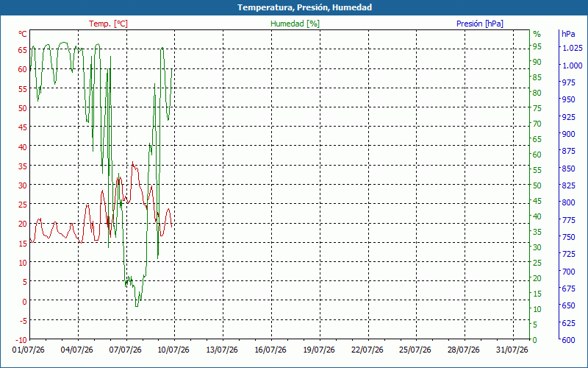
Task: Click the blue hPa unit label on the pressure axis
Action: 568,34
